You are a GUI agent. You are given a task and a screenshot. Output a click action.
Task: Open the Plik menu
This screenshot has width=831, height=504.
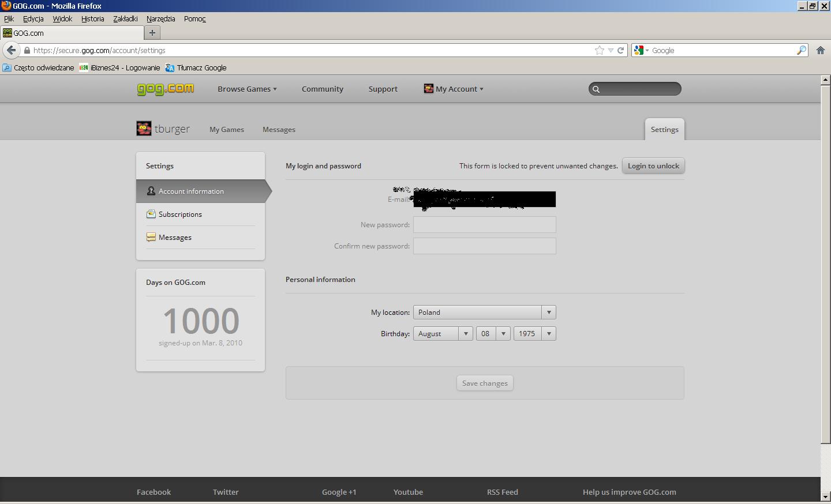tap(9, 18)
